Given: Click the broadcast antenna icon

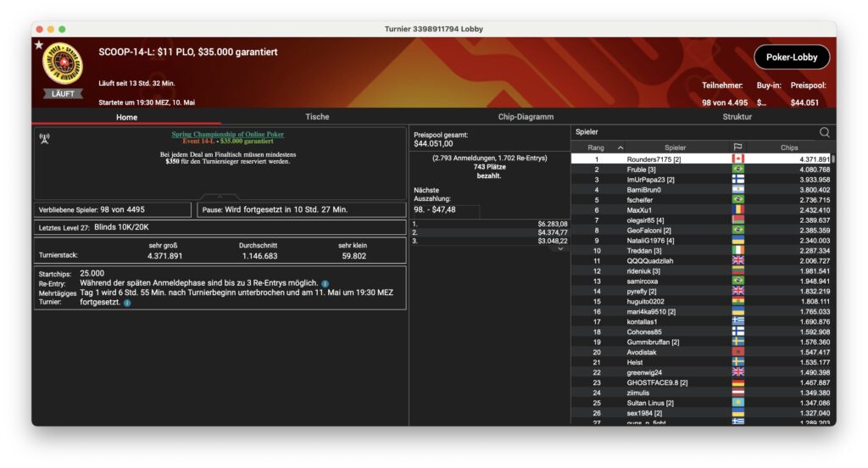Looking at the screenshot, I should [44, 138].
